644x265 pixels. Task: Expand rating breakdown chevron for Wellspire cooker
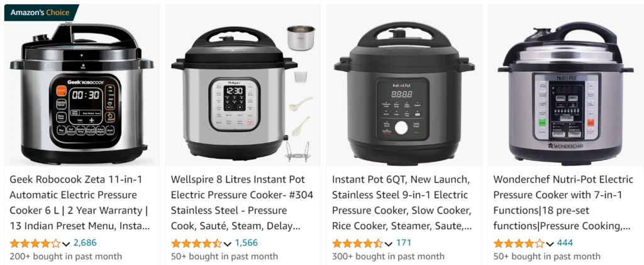(x=228, y=244)
